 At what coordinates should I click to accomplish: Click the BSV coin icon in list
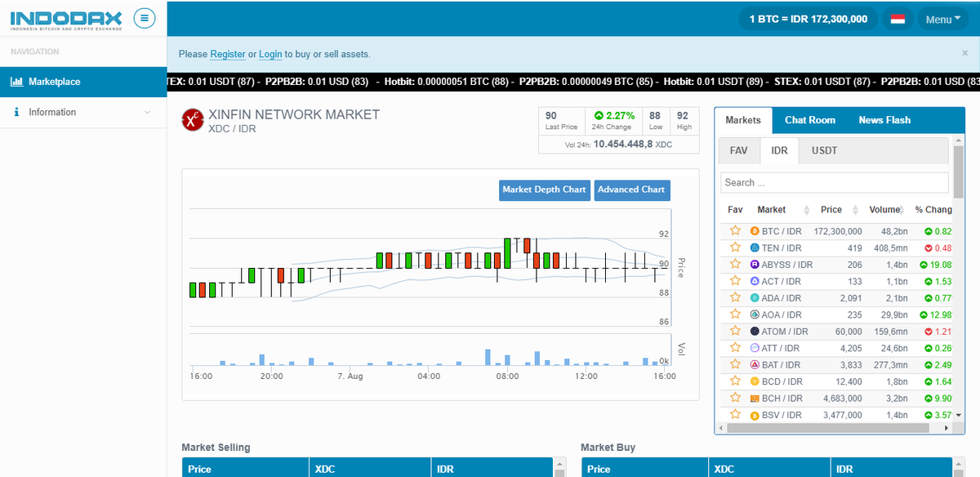(x=755, y=415)
